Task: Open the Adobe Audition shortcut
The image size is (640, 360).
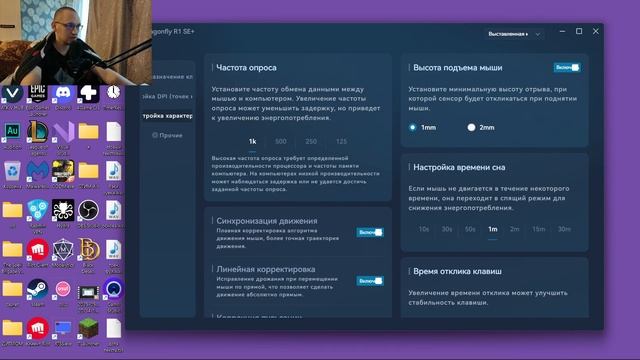Action: 12,131
